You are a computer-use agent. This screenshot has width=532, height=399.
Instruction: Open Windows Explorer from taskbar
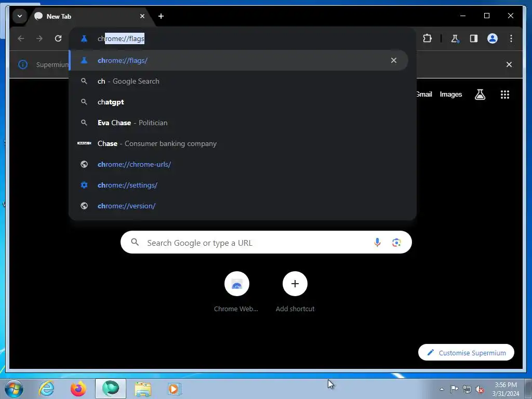[143, 389]
